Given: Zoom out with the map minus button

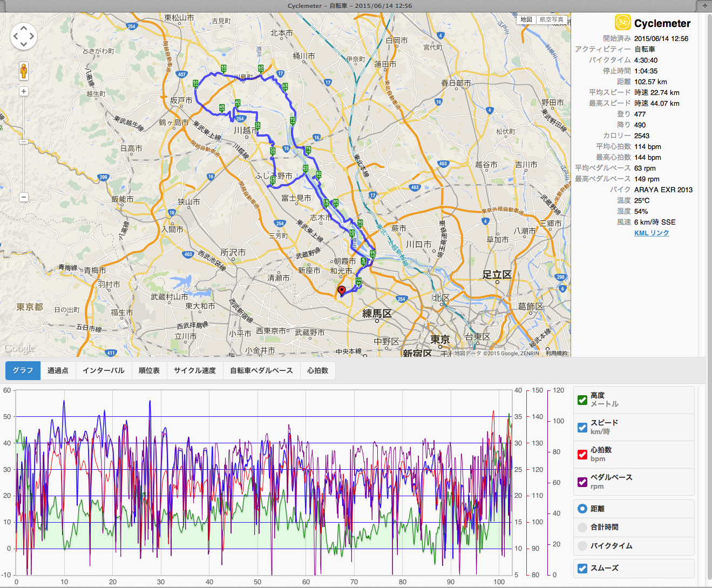Looking at the screenshot, I should click(x=24, y=197).
